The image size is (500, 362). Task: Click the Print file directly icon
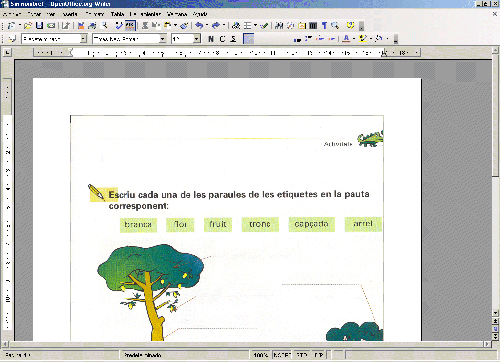click(92, 25)
